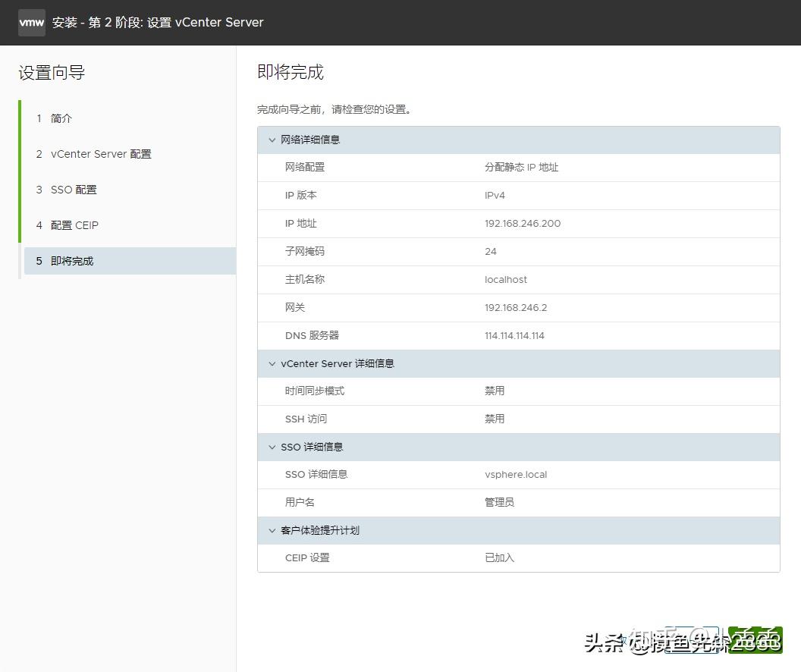Screen dimensions: 801x672
Task: Click the 设置向导 sidebar heading
Action: 52,73
